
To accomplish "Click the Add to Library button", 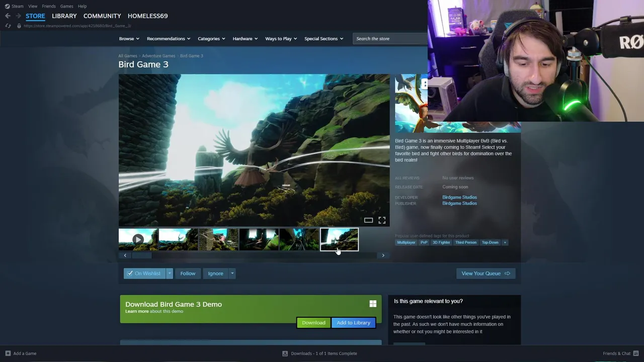I will [353, 323].
